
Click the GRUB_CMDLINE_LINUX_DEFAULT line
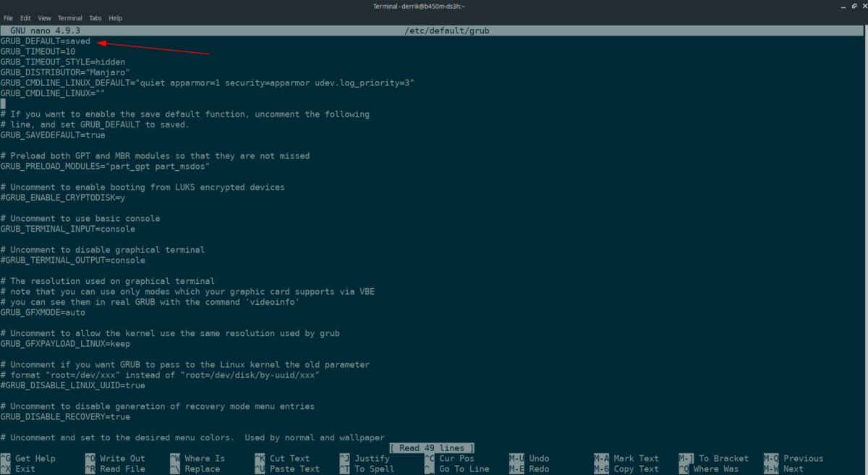pos(208,83)
